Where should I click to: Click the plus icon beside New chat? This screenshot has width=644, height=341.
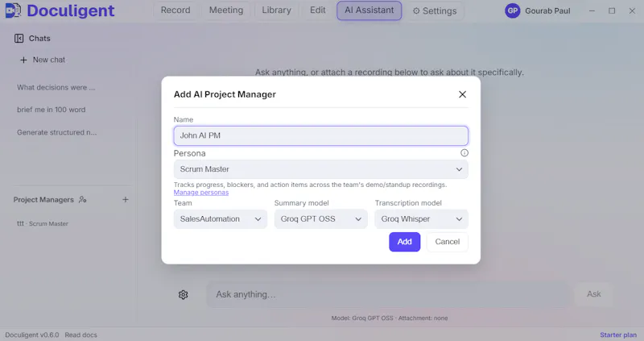coord(24,60)
